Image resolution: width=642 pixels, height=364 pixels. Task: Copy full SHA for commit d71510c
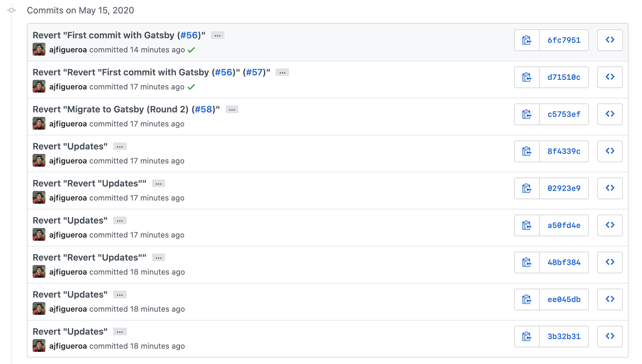pyautogui.click(x=527, y=77)
